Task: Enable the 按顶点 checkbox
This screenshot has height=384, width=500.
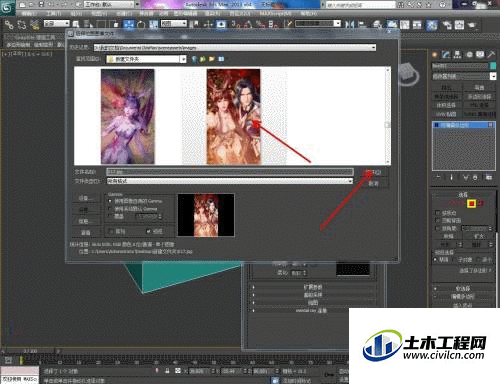Action: tap(438, 212)
